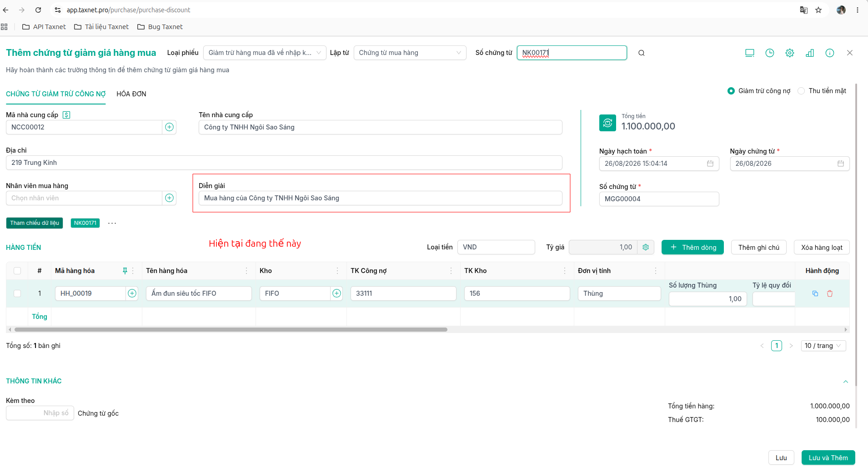Collapse the Thông tin khác section
868x472 pixels.
coord(846,382)
